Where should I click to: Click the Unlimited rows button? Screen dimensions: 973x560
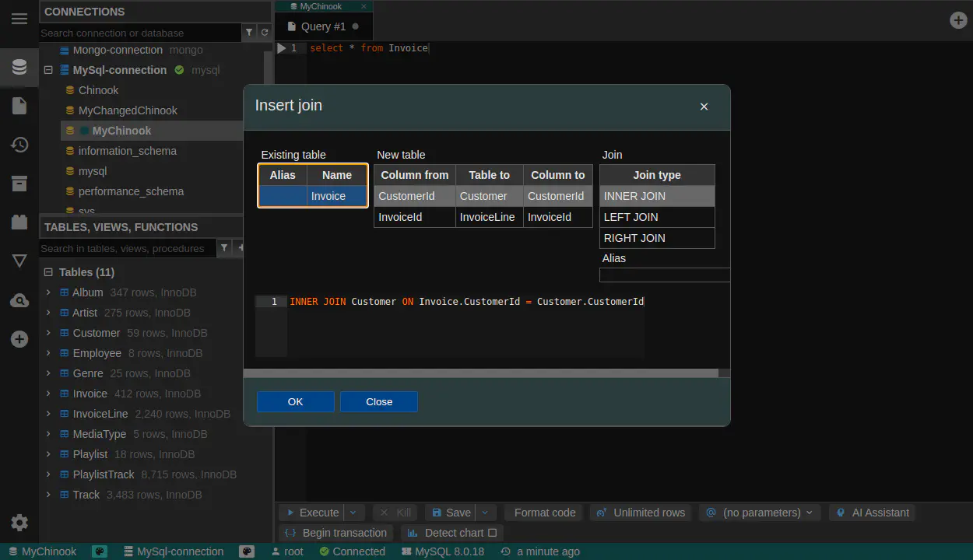pos(641,513)
